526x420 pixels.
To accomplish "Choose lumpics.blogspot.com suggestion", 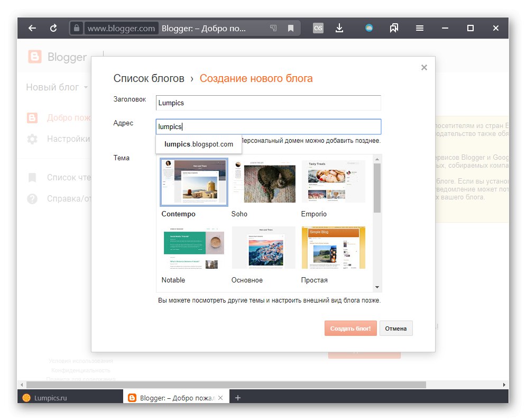I will pos(199,144).
